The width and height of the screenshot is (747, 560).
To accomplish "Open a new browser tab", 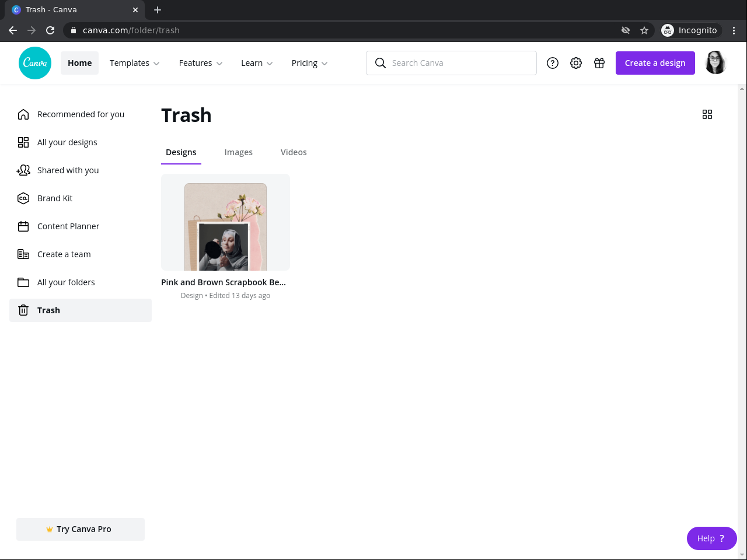I will tap(158, 10).
